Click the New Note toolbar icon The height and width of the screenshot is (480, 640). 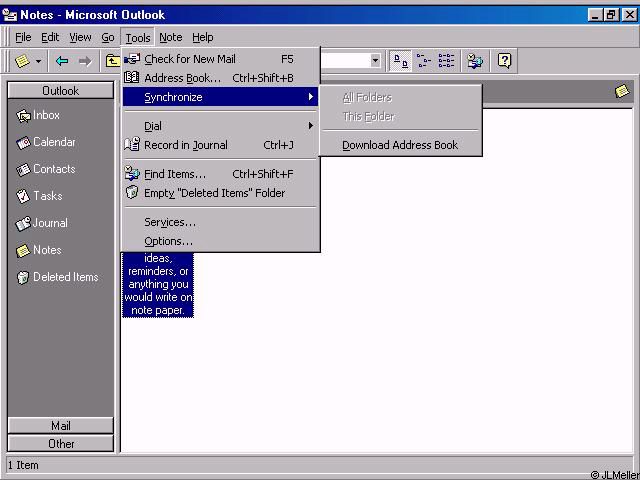pos(22,61)
